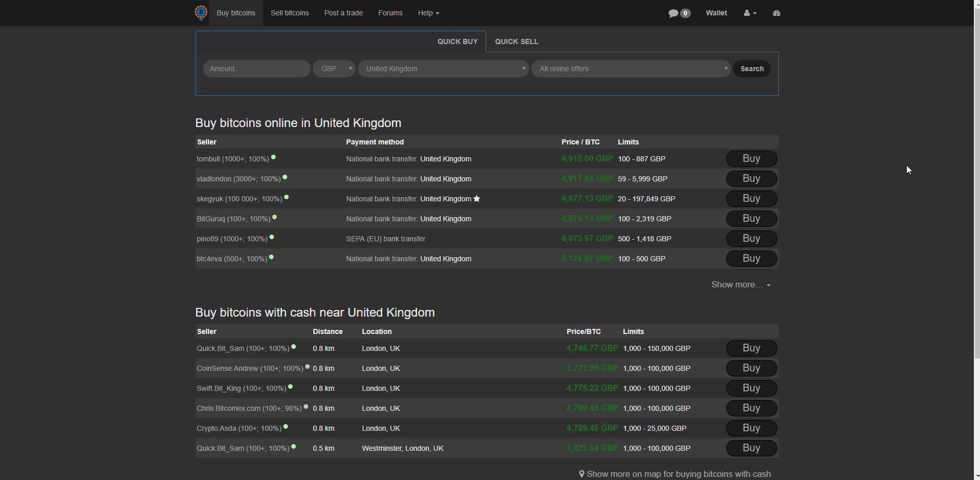Click CoinSense.Andrew's grey status dot

307,367
